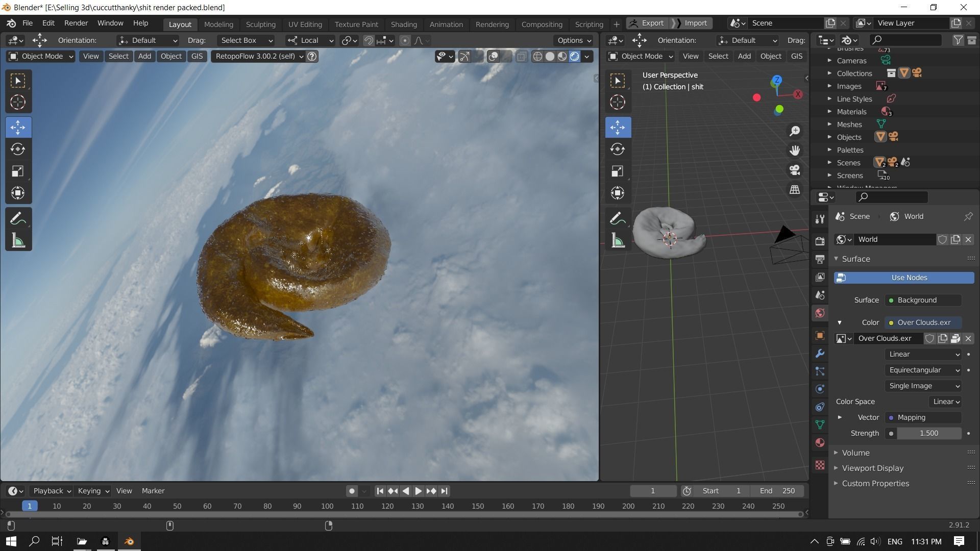Open Select Box drag dropdown
The image size is (980, 551).
click(x=247, y=40)
